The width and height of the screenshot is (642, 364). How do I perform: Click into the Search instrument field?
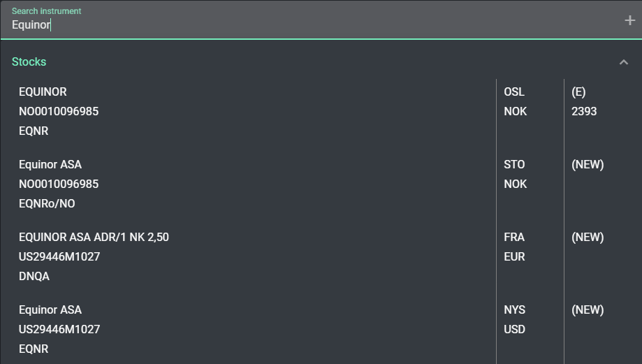[x=279, y=25]
